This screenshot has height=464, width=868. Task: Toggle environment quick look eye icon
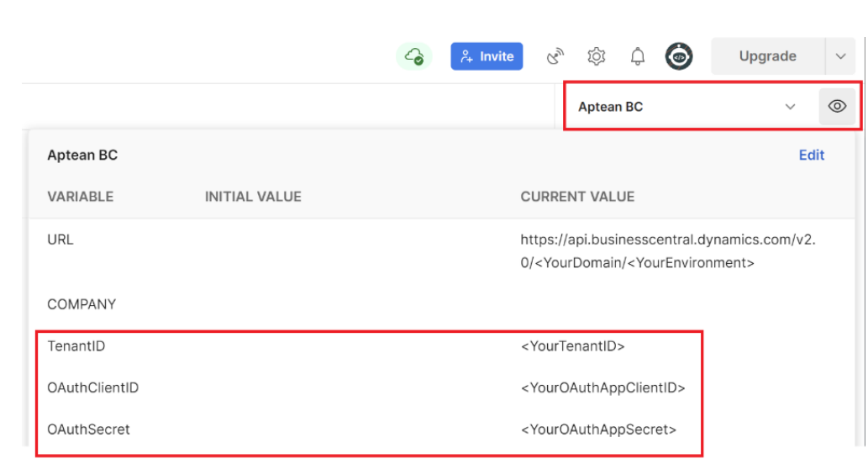coord(837,107)
